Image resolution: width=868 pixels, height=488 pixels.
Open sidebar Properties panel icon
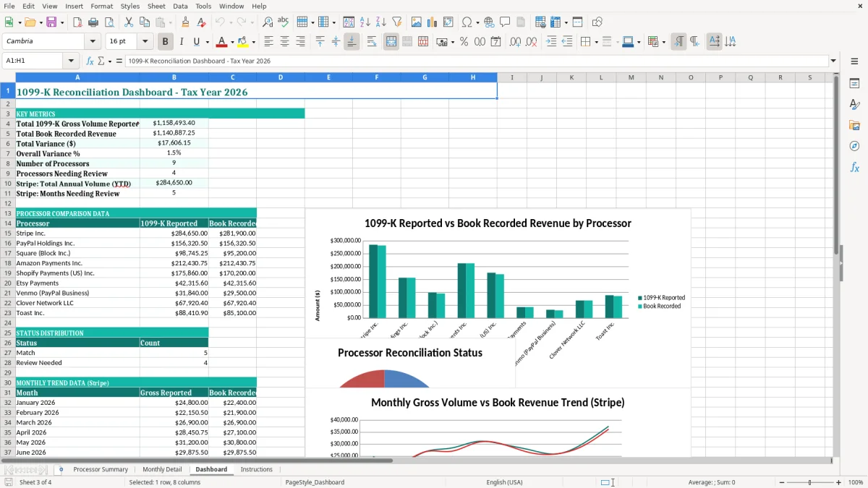coord(854,84)
